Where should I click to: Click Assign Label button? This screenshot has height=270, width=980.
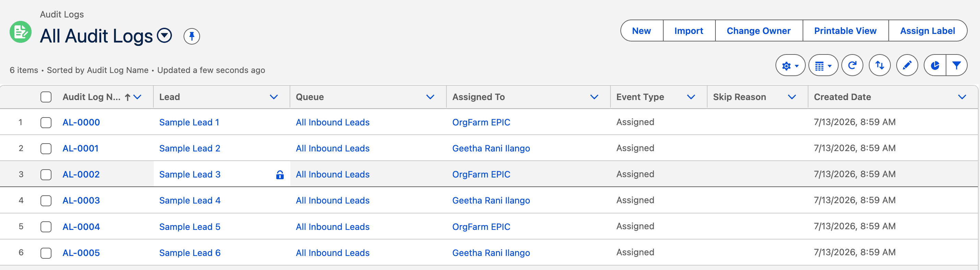click(x=927, y=31)
